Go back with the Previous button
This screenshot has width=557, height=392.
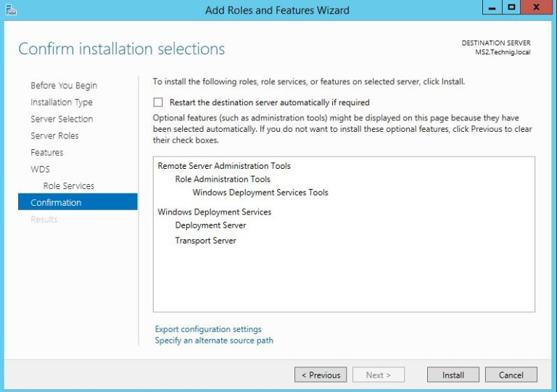tap(321, 375)
